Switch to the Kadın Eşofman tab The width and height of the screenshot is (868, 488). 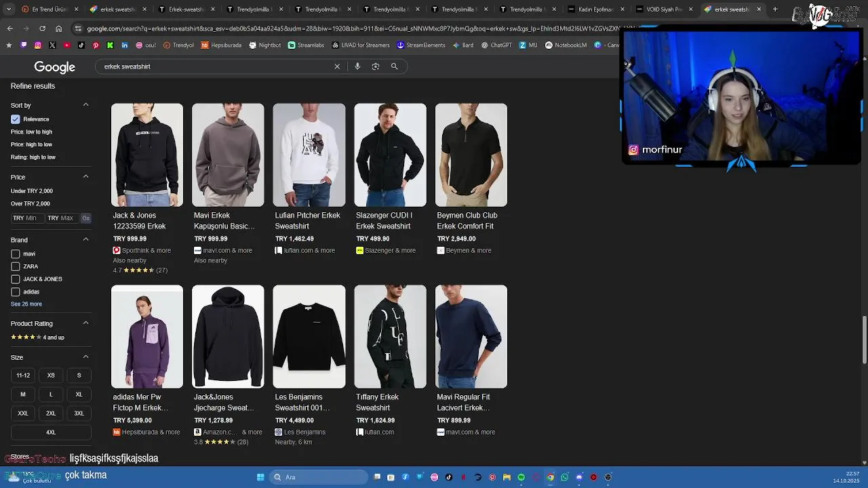tap(595, 9)
